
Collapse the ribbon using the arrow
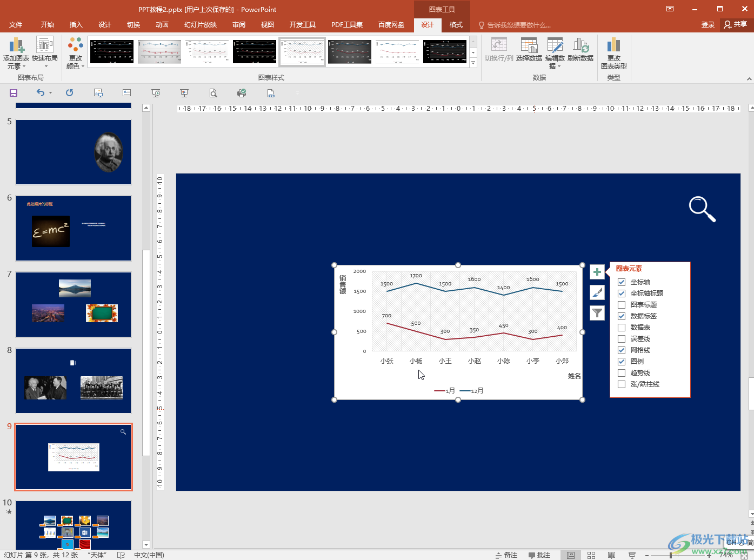click(749, 79)
